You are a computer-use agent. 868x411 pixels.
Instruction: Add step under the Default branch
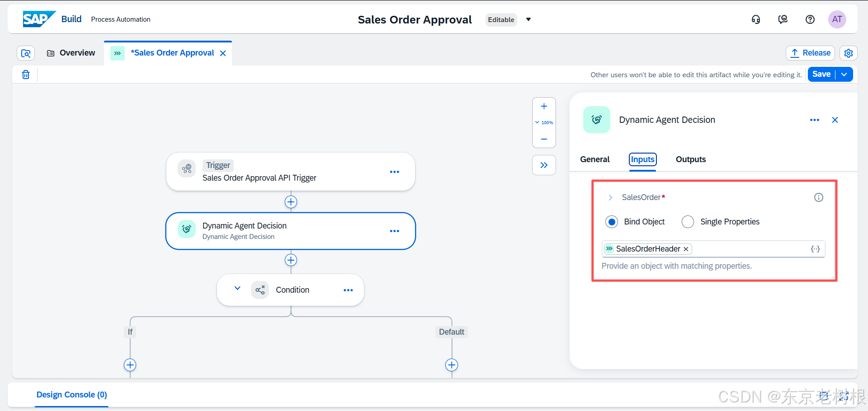pos(452,365)
